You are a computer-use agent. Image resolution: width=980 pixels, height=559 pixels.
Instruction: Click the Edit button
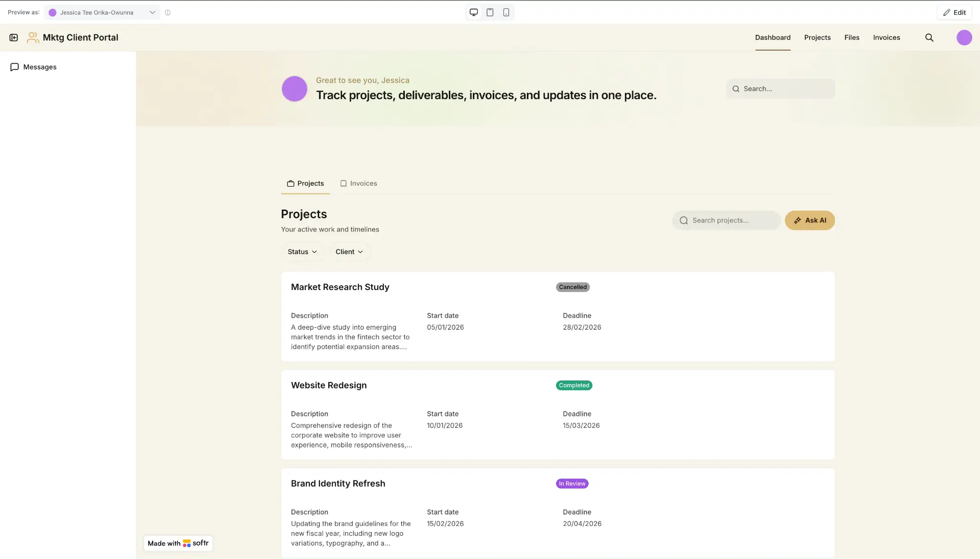click(x=954, y=12)
